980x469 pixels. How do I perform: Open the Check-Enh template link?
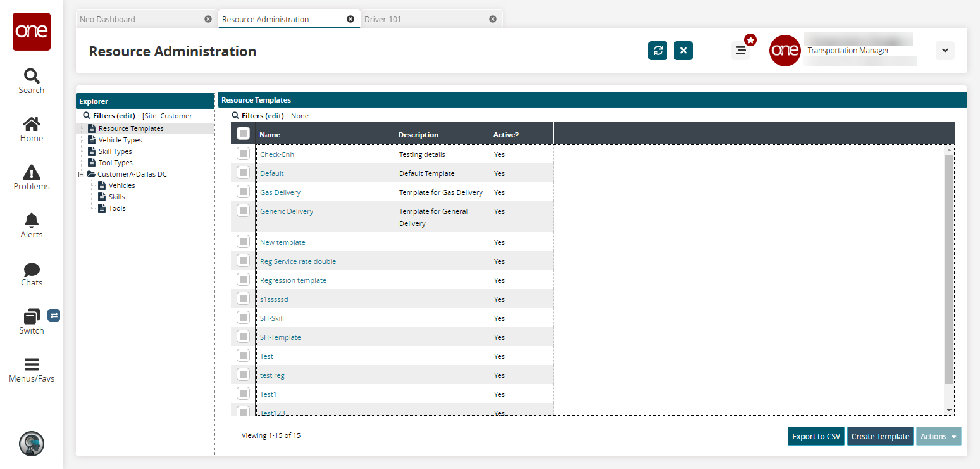pyautogui.click(x=277, y=154)
